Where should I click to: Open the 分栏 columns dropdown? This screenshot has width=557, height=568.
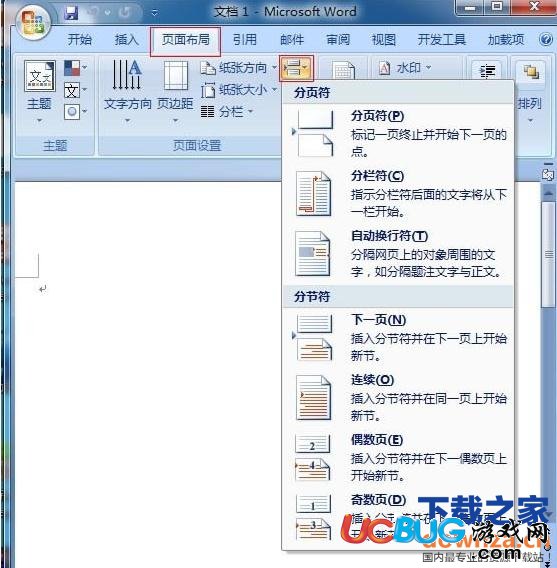pyautogui.click(x=227, y=112)
